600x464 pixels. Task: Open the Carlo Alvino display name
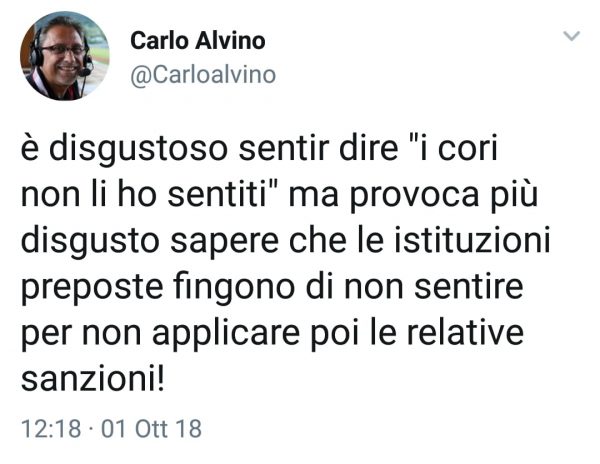point(197,41)
